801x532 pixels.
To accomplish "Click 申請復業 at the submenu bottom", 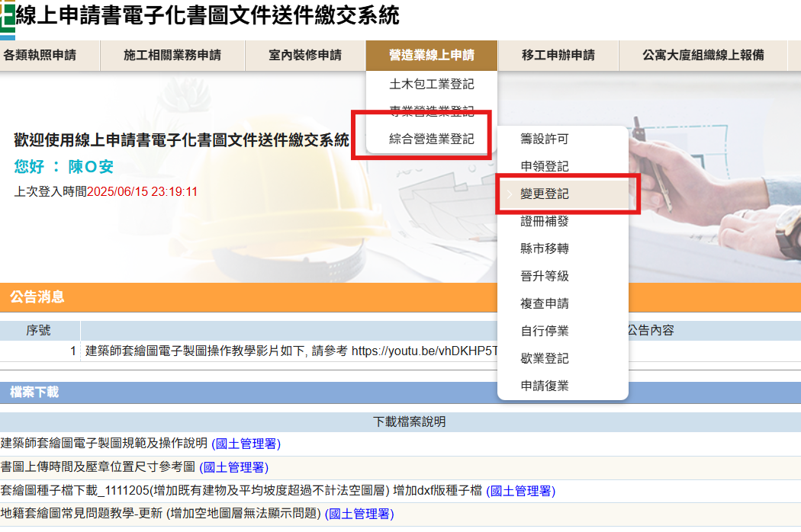I will pos(545,386).
